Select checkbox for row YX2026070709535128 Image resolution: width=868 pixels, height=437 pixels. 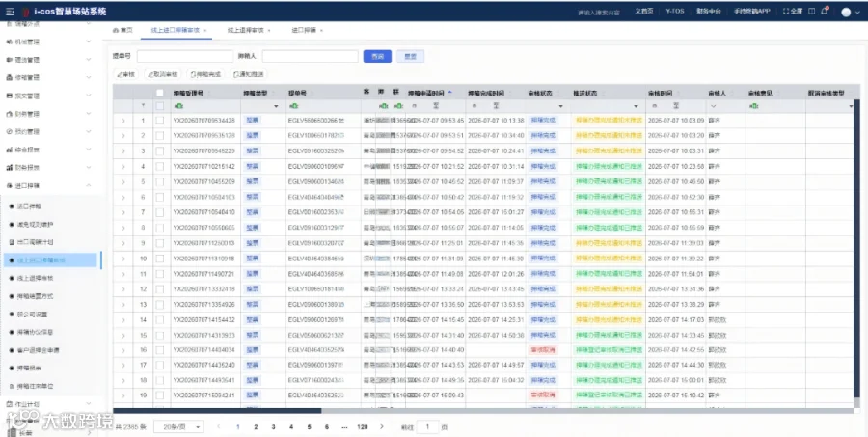click(x=160, y=135)
